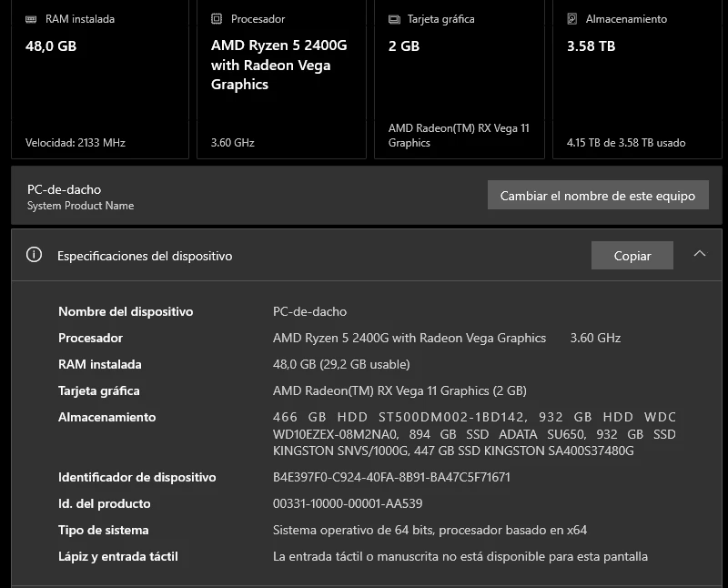728x588 pixels.
Task: Click Cambiar el nombre de este equipo
Action: tap(598, 195)
